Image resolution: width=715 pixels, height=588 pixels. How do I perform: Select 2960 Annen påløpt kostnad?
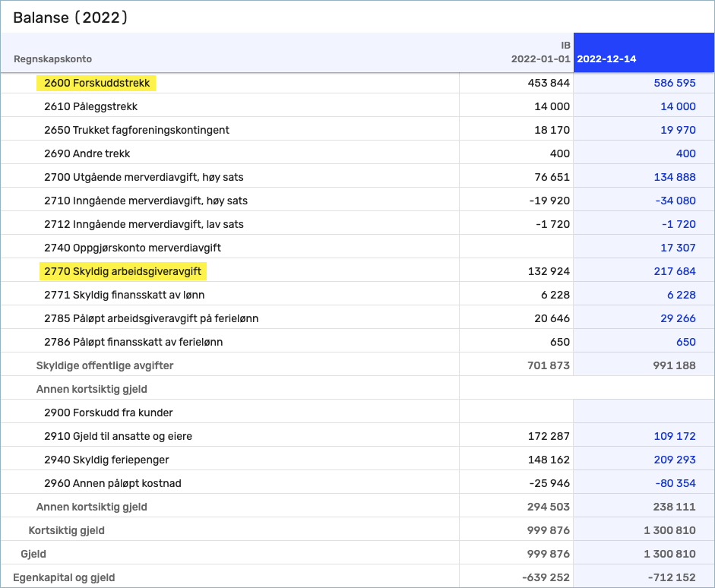point(112,484)
